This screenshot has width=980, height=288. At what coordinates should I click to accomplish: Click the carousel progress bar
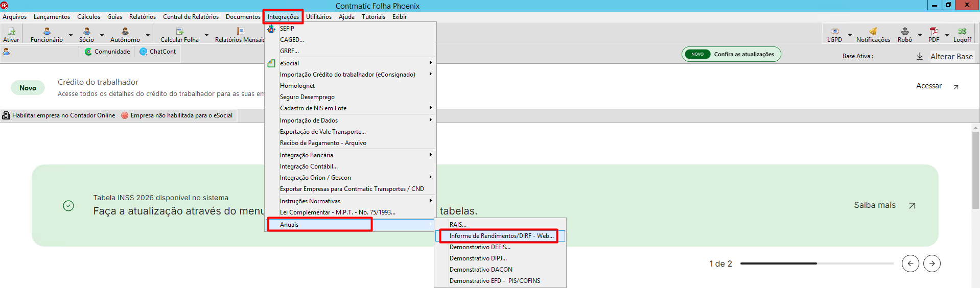pos(816,263)
